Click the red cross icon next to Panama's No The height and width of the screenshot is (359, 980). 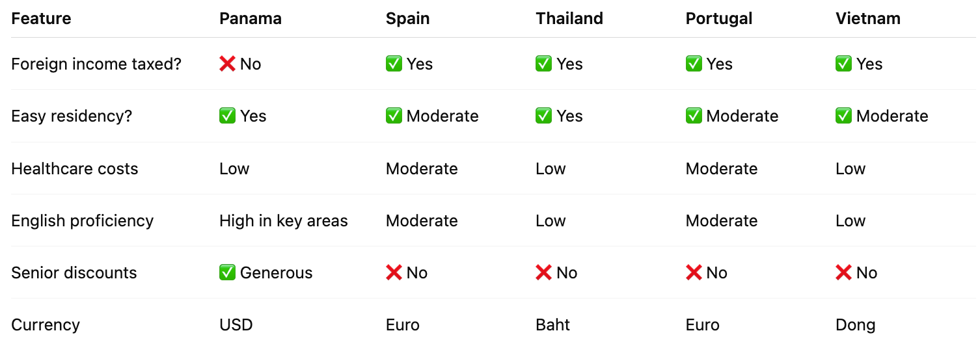(227, 64)
